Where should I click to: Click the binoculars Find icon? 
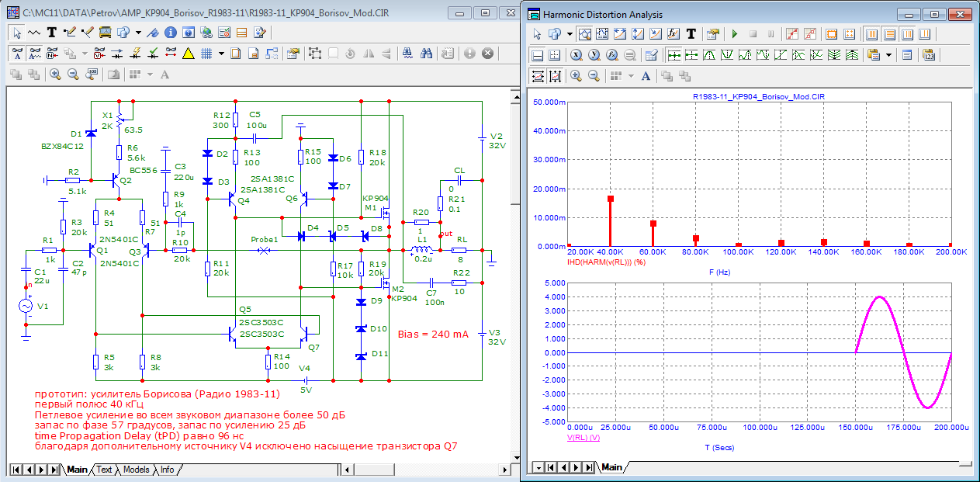[x=426, y=54]
